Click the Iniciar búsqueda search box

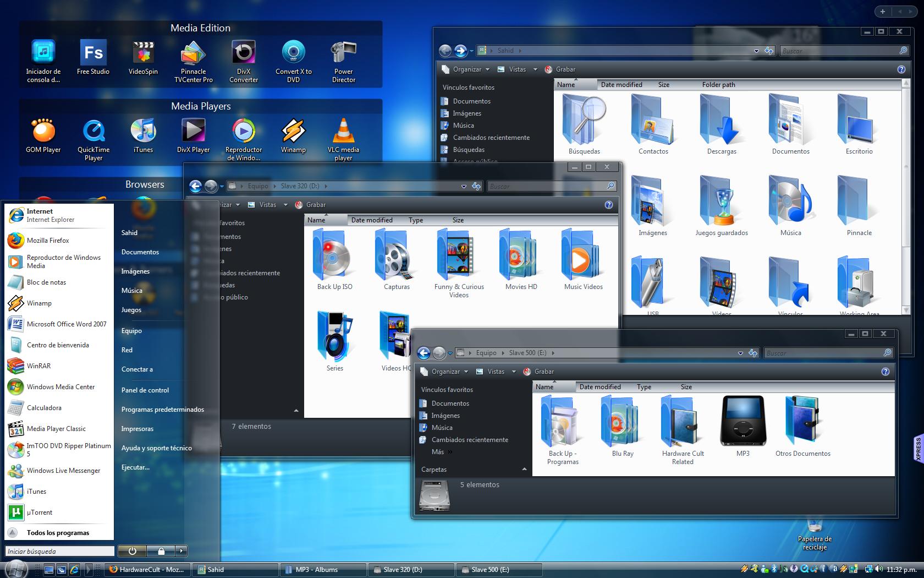tap(59, 551)
